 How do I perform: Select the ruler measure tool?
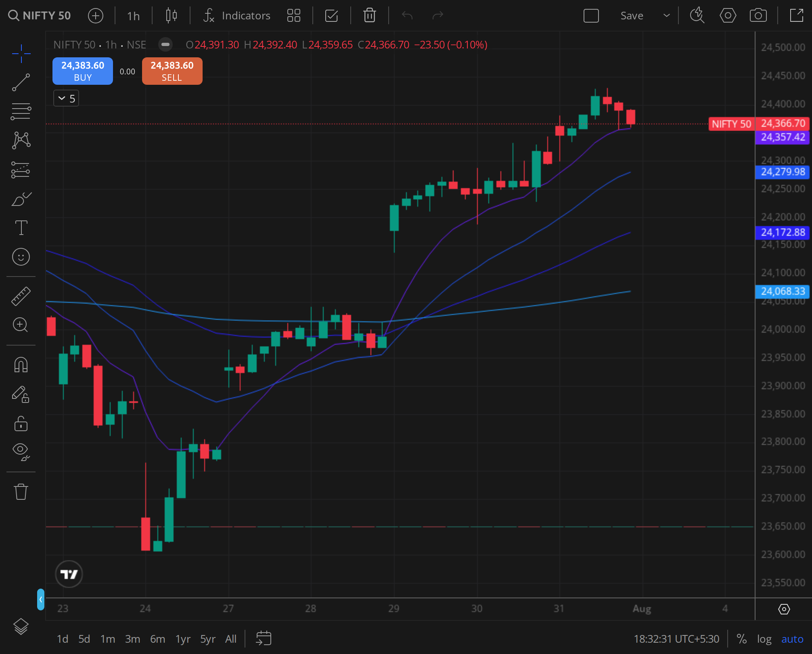[x=21, y=296]
